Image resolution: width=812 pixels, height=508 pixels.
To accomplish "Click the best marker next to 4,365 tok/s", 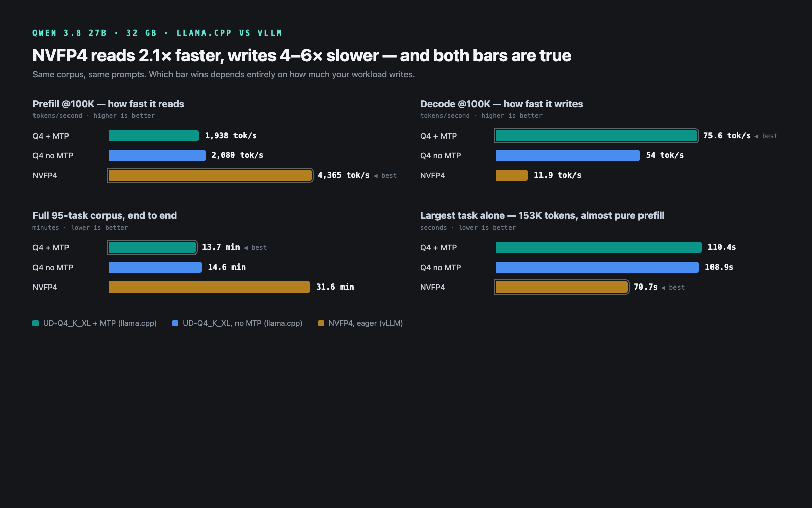I will pos(385,176).
